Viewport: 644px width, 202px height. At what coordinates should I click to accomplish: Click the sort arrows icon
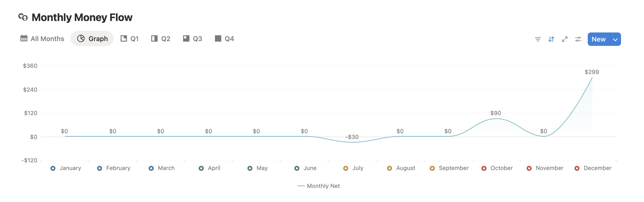point(551,39)
